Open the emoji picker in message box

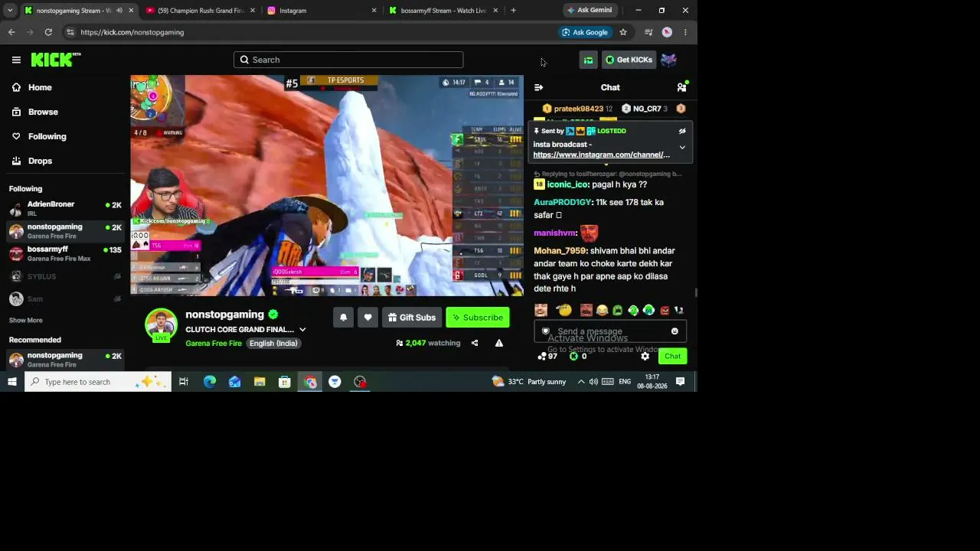[675, 331]
